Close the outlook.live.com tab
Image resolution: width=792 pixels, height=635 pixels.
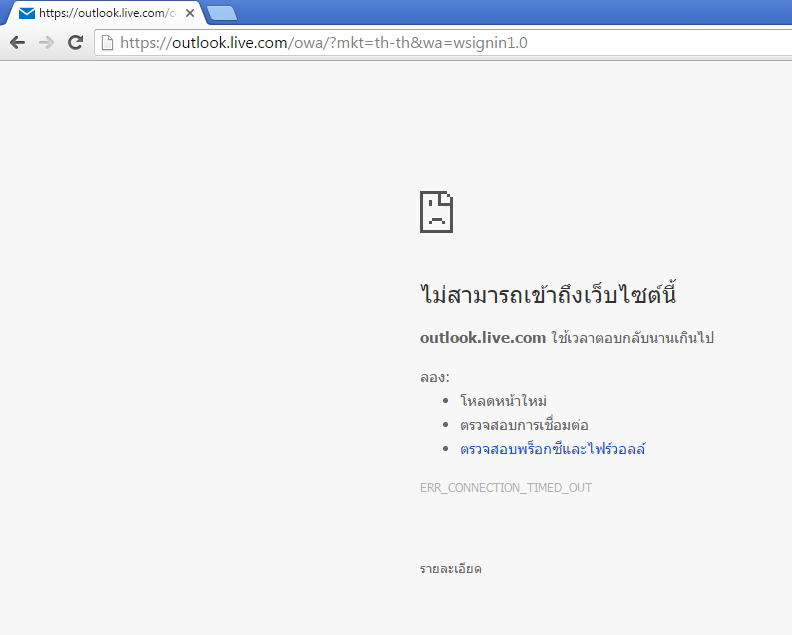coord(190,13)
